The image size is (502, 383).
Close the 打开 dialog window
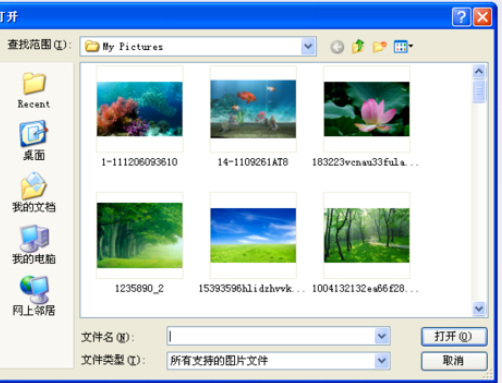[x=482, y=17]
